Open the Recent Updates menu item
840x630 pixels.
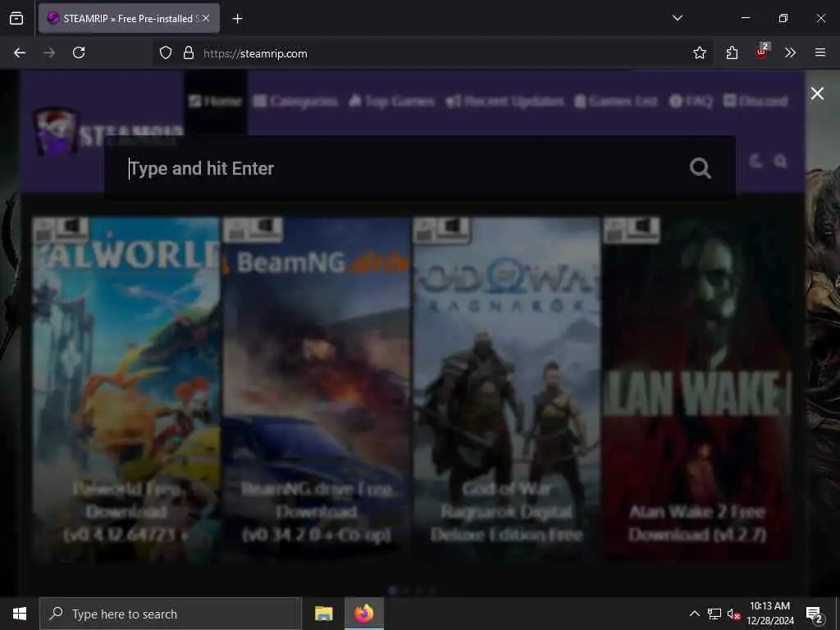pyautogui.click(x=504, y=101)
